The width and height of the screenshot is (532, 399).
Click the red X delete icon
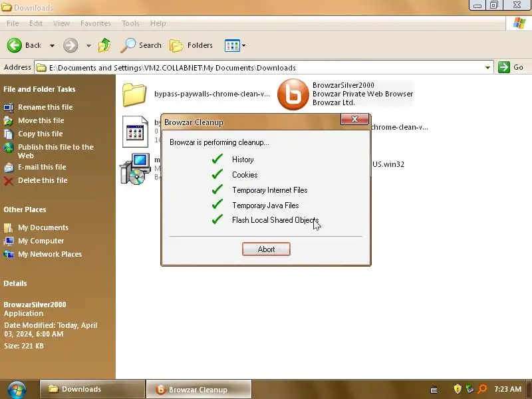pos(9,181)
